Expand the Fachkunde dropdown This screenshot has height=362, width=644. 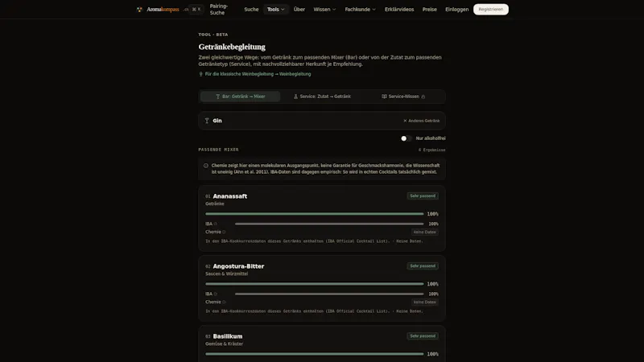pos(360,10)
